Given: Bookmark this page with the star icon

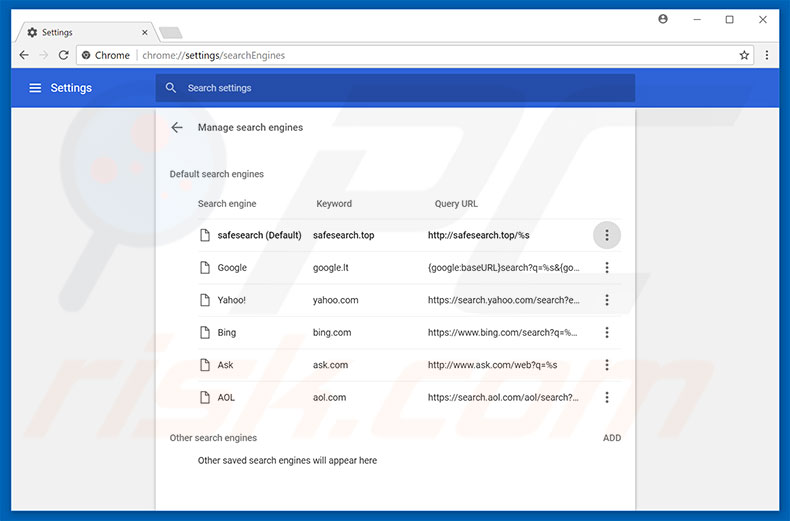Looking at the screenshot, I should (x=744, y=55).
